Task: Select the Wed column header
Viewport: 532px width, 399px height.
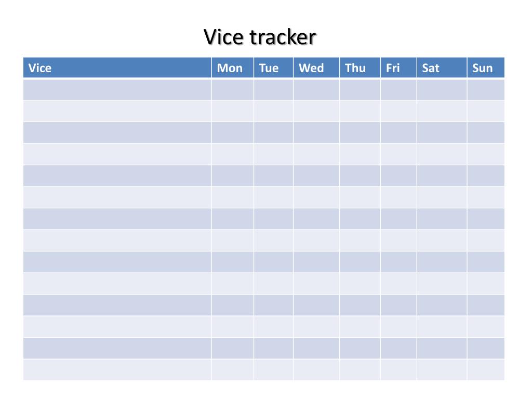Action: 316,68
